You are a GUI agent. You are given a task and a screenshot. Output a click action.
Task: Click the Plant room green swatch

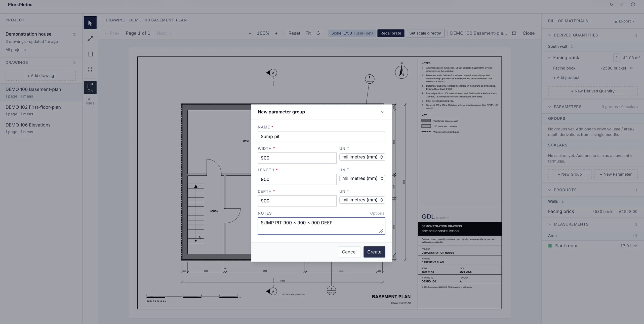[550, 246]
